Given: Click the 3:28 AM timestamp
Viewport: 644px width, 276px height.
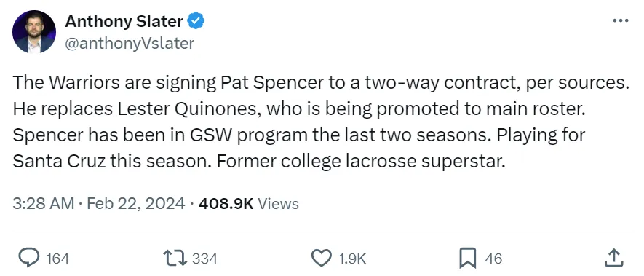Looking at the screenshot, I should (x=44, y=203).
